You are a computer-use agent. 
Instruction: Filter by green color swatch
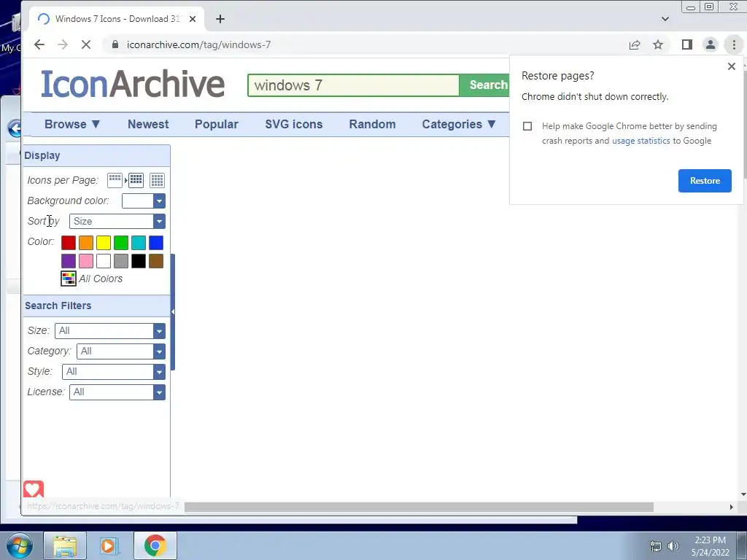click(x=121, y=243)
